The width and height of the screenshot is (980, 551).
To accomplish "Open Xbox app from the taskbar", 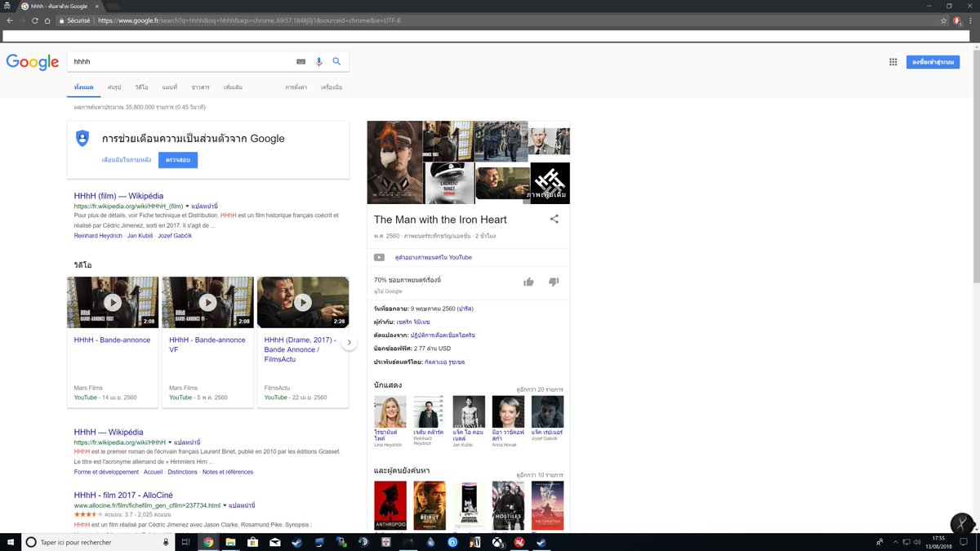I will (x=497, y=542).
